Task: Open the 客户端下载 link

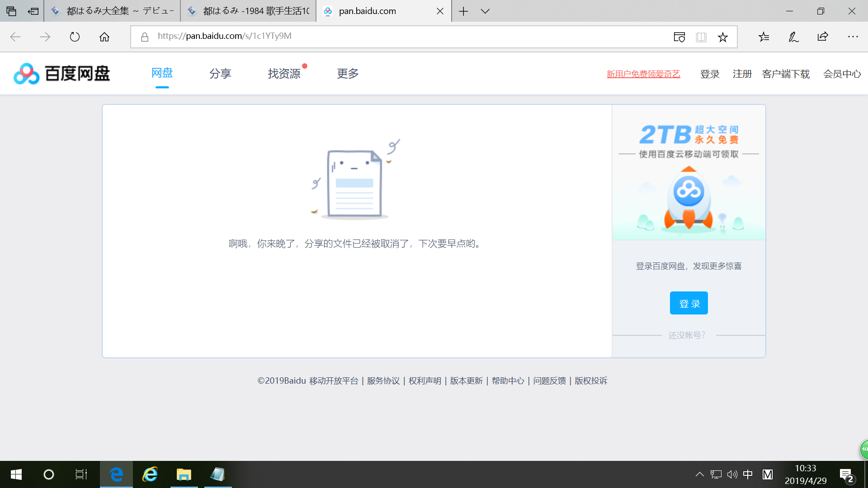Action: pyautogui.click(x=786, y=74)
